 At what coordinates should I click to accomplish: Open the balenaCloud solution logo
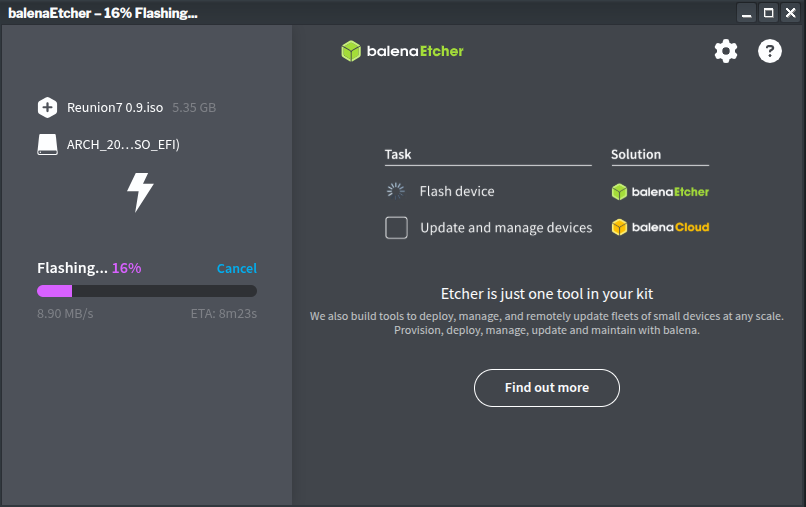pyautogui.click(x=660, y=227)
